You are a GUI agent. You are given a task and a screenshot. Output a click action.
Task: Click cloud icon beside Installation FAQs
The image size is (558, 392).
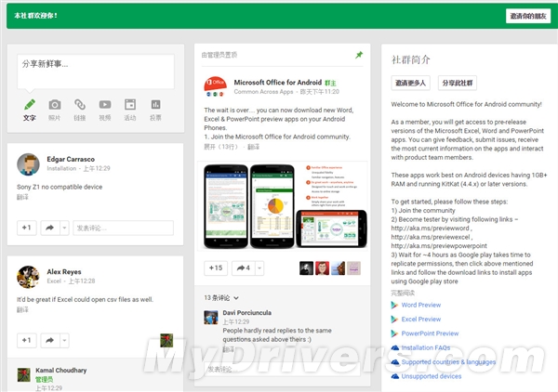click(395, 347)
